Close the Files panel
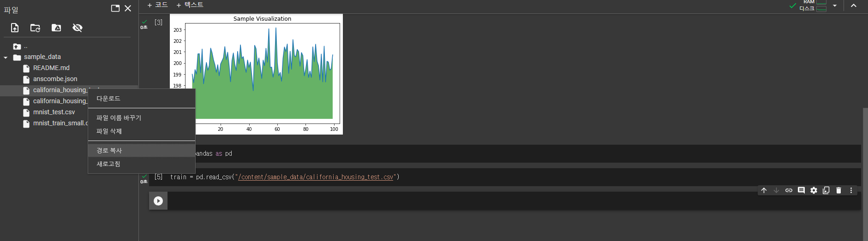 [128, 8]
